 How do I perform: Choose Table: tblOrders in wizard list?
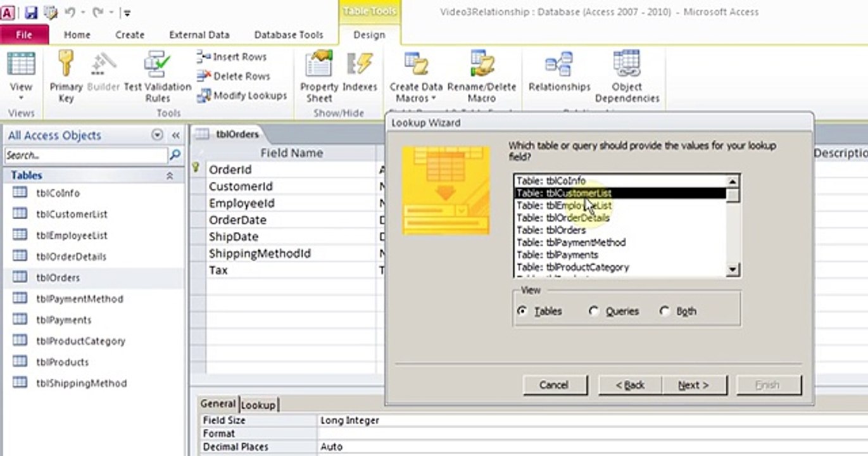point(620,230)
